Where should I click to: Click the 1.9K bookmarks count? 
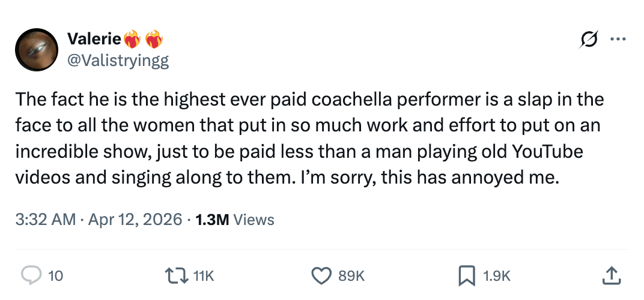tap(497, 276)
